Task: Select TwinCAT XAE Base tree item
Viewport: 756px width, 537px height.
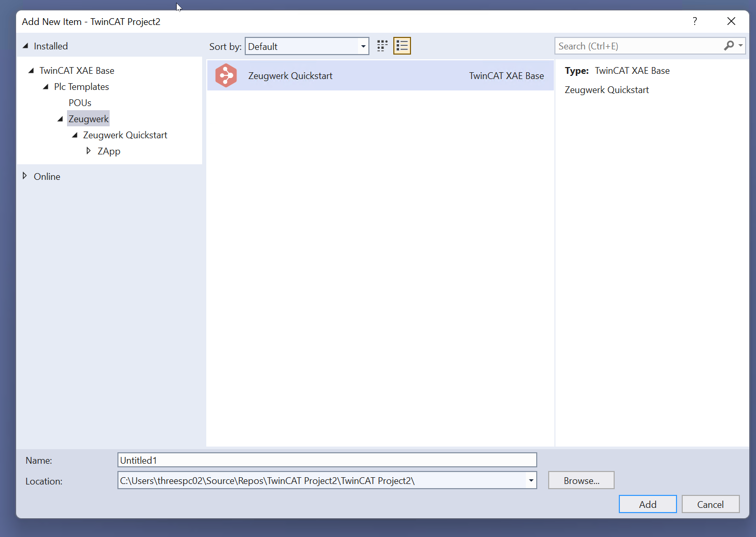Action: 77,70
